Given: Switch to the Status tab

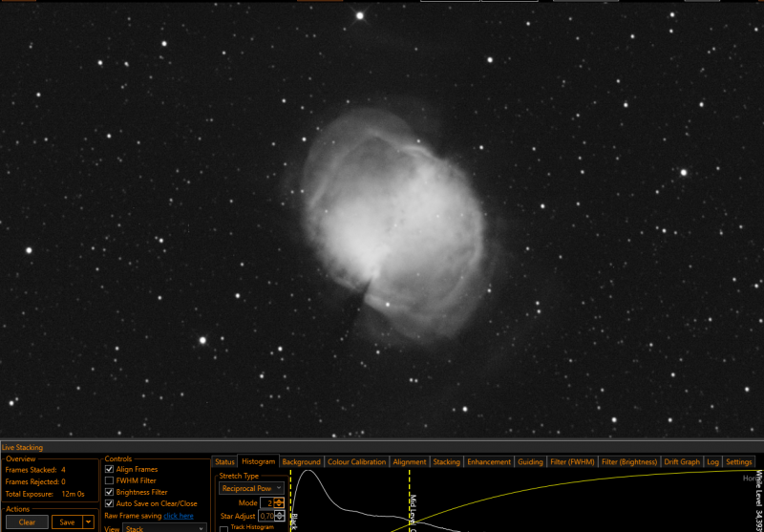Looking at the screenshot, I should pos(224,462).
